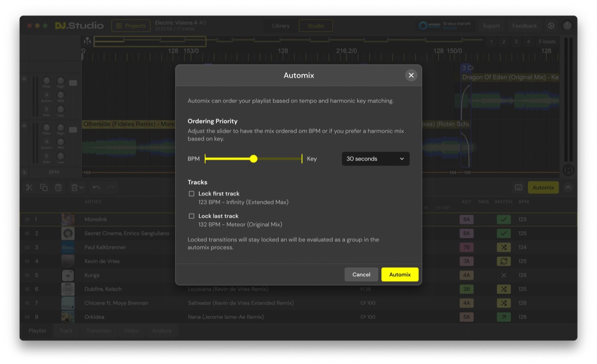The image size is (597, 364).
Task: Click the settings gear in the top bar
Action: click(551, 25)
